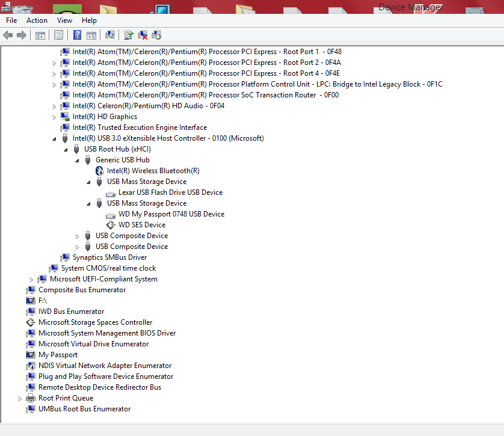Click the Update Driver Software toolbar icon

tap(129, 35)
